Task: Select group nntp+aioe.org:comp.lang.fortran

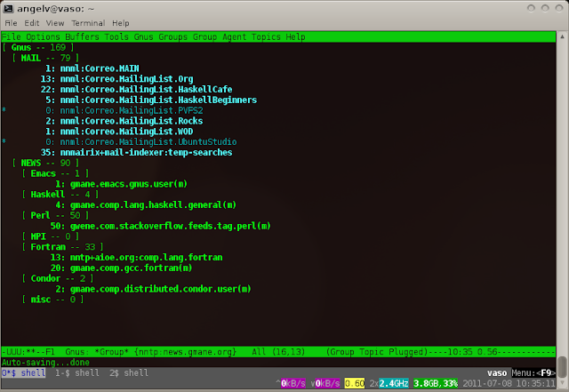Action: [x=146, y=258]
